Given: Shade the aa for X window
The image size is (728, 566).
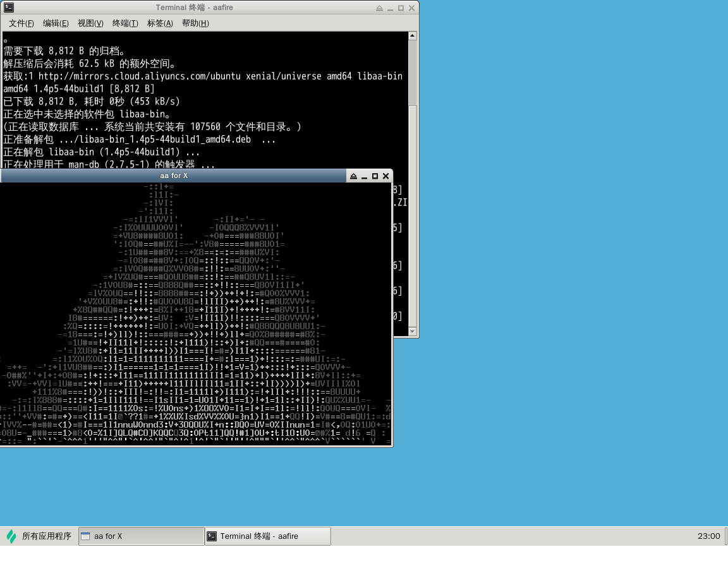Looking at the screenshot, I should coord(353,176).
